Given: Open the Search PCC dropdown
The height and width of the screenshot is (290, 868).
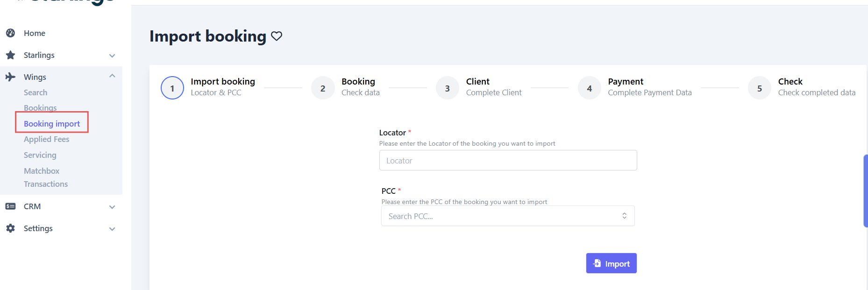Looking at the screenshot, I should (508, 216).
